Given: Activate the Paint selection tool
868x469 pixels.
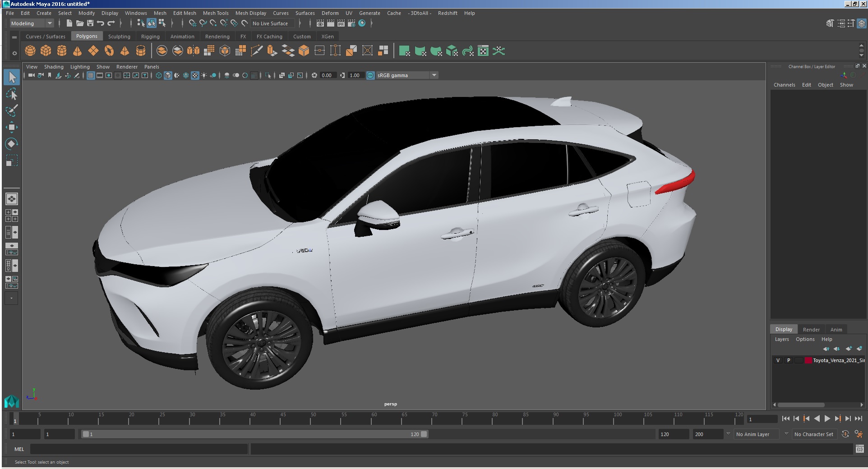Looking at the screenshot, I should [x=12, y=110].
